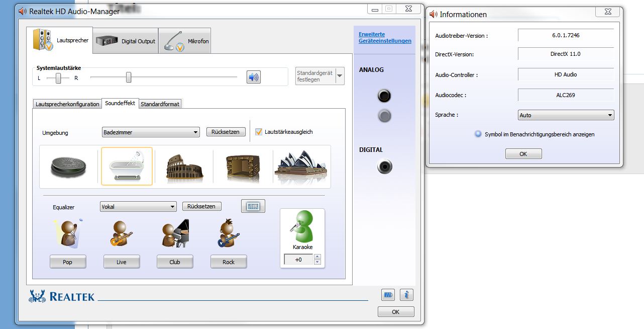644x329 pixels.
Task: Click the Audiotreiber-Version value 6.0.1.7246
Action: click(x=566, y=35)
